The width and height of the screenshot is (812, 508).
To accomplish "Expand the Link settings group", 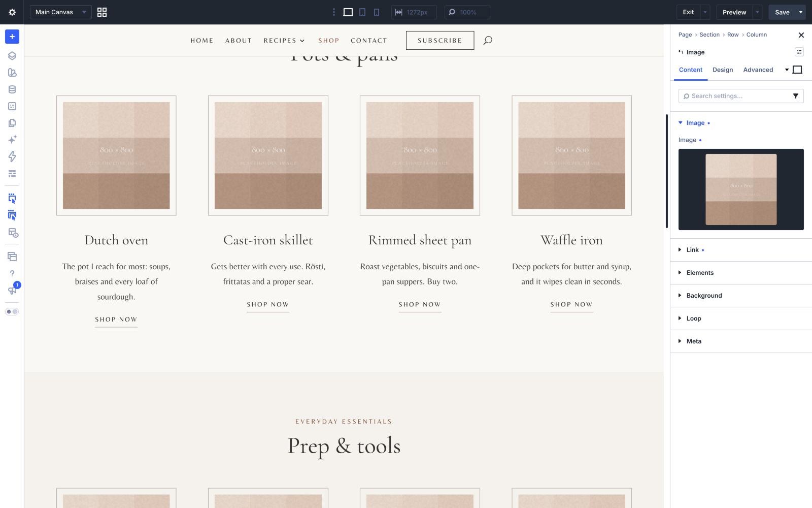I will pyautogui.click(x=741, y=250).
